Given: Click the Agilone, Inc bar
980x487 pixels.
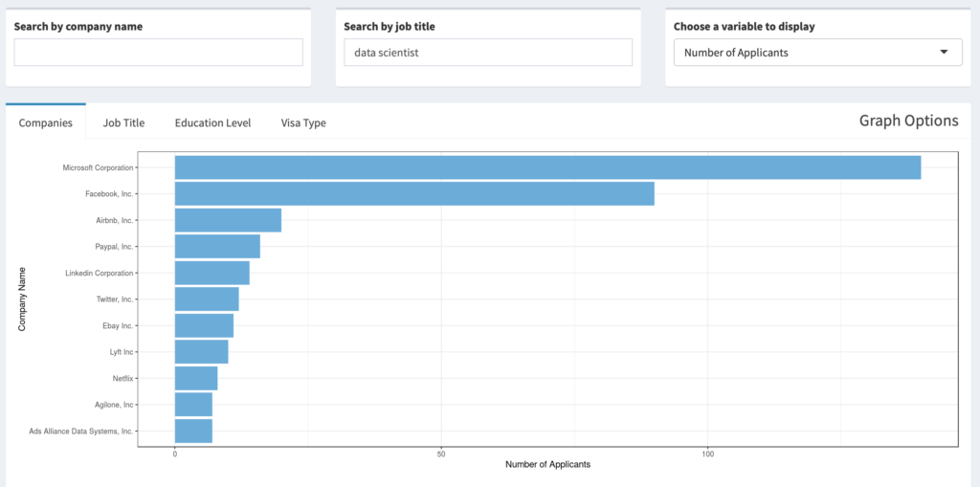Looking at the screenshot, I should tap(193, 405).
